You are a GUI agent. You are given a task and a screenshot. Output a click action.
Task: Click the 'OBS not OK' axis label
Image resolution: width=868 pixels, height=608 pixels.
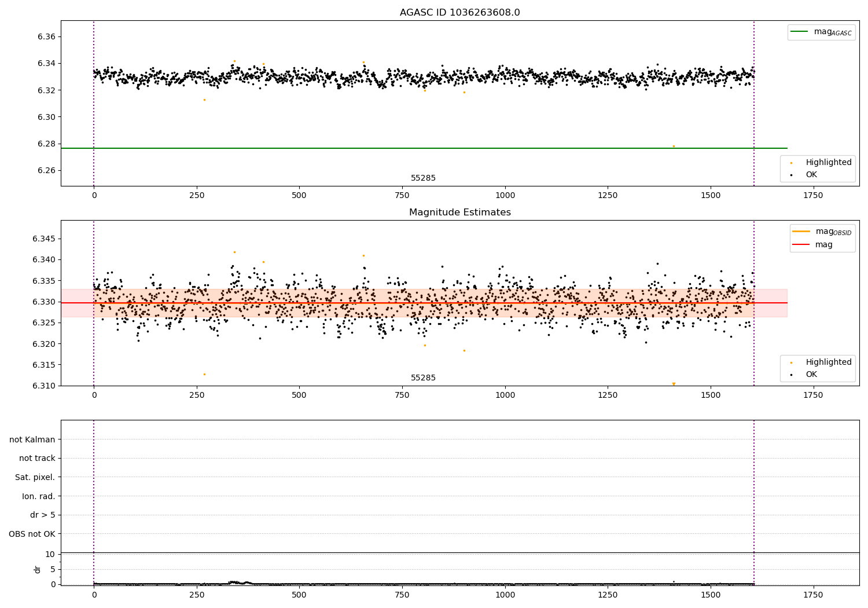coord(32,534)
